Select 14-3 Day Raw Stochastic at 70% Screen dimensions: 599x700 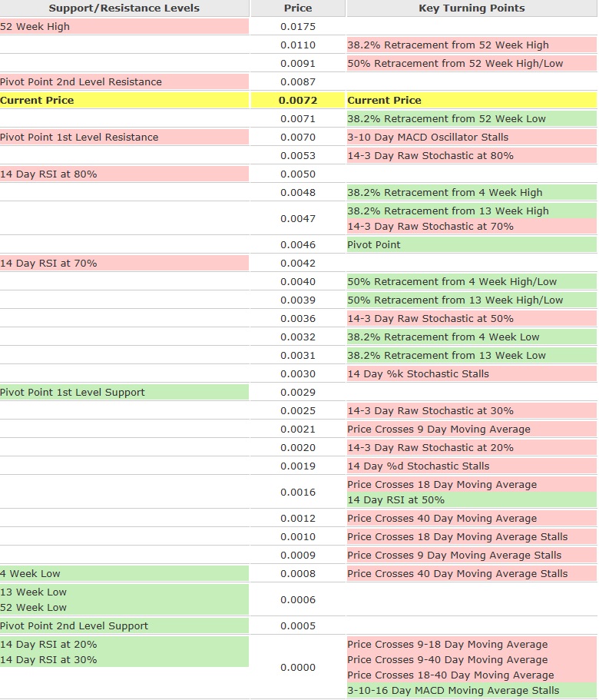[x=472, y=227]
